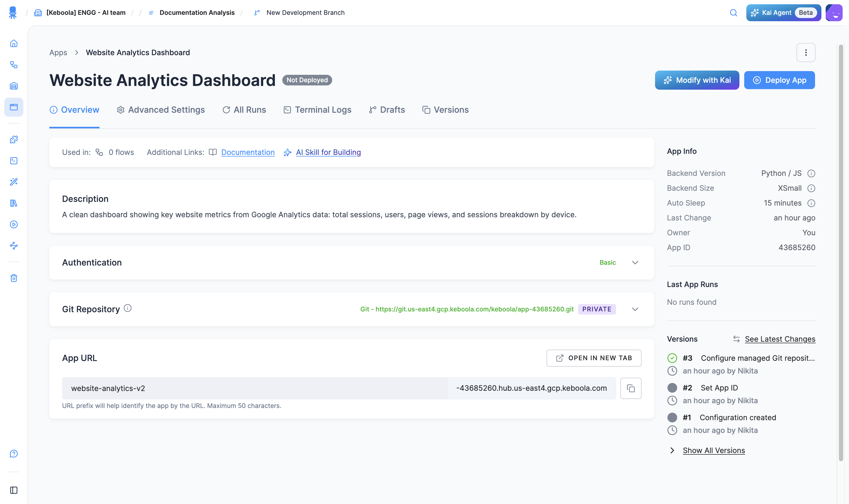The width and height of the screenshot is (849, 504).
Task: Open the Components puzzle sidebar icon
Action: (14, 140)
